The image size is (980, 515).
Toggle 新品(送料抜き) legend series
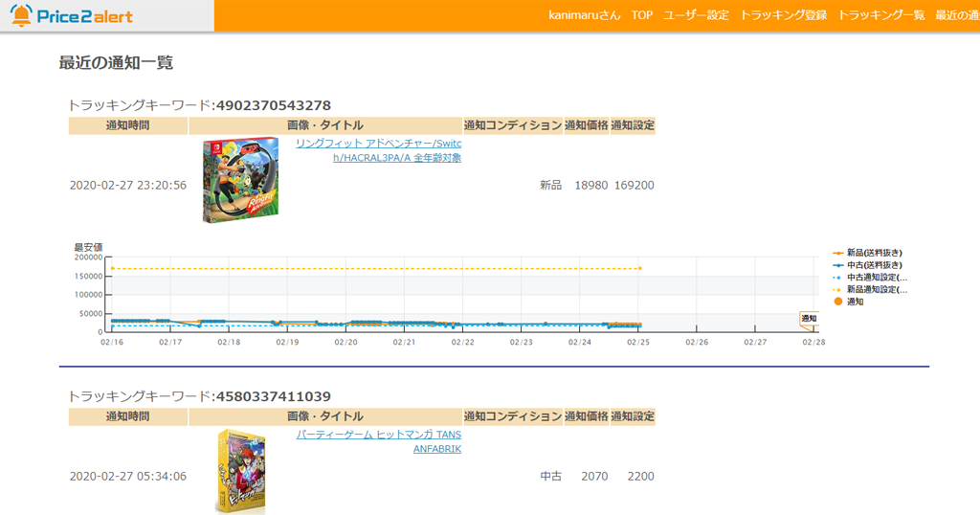(x=868, y=253)
